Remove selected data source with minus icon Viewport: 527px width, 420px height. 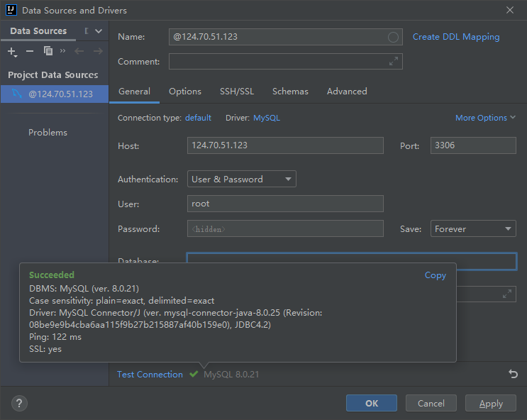click(30, 51)
